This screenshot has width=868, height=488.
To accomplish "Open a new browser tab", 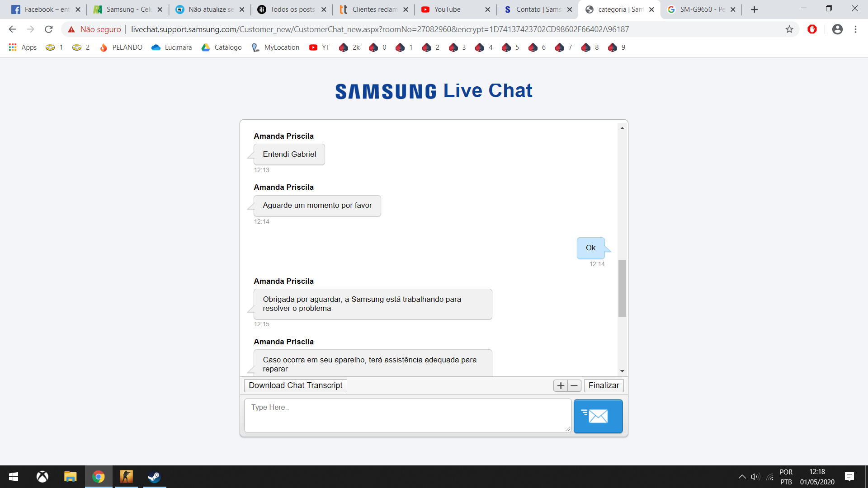I will tap(754, 9).
